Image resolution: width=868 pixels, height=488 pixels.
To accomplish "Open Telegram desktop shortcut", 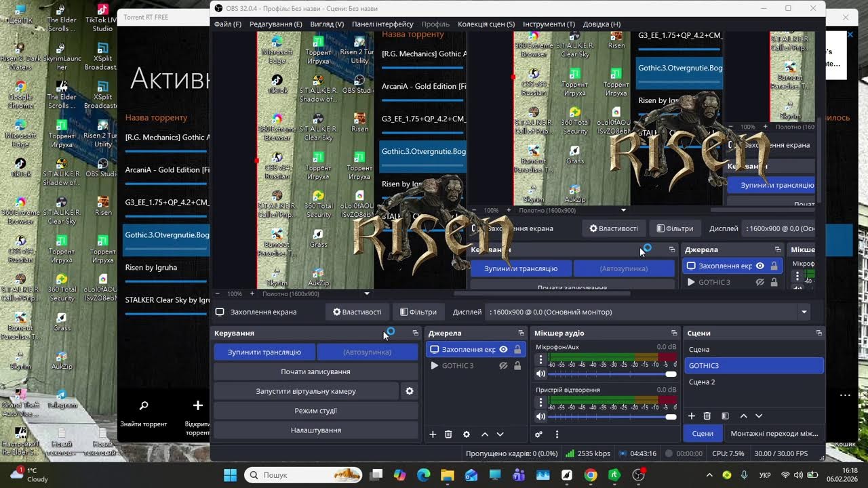I will click(x=62, y=400).
